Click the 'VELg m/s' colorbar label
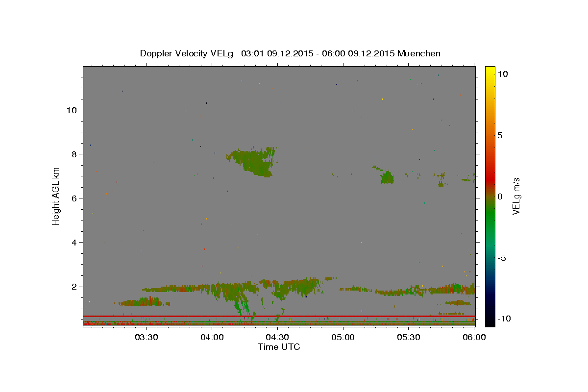588x392 pixels. (516, 196)
